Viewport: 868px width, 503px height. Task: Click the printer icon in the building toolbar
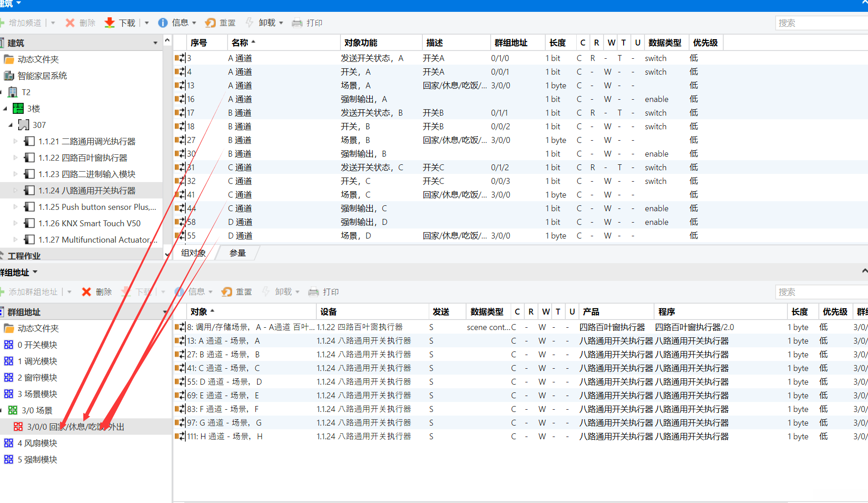[x=297, y=23]
